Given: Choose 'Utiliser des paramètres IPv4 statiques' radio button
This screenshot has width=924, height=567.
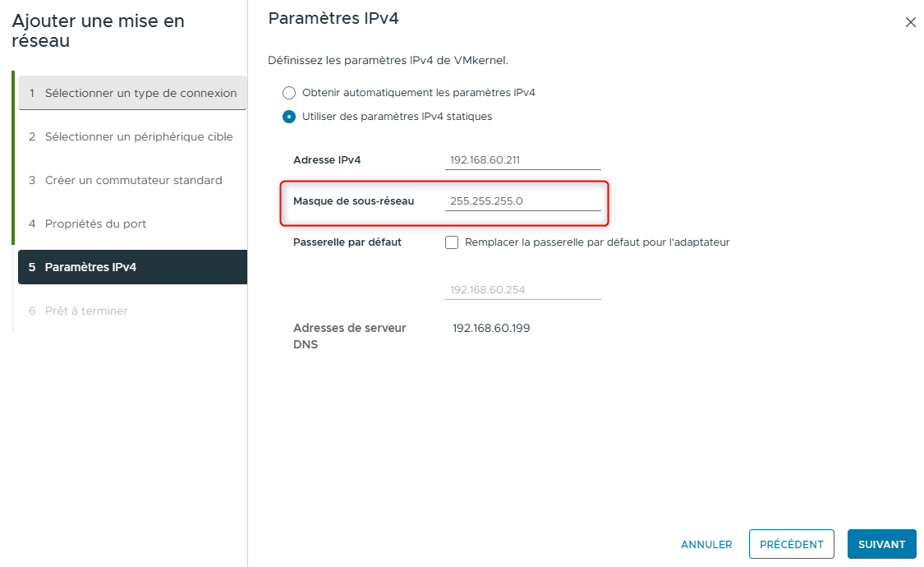Looking at the screenshot, I should pos(289,117).
